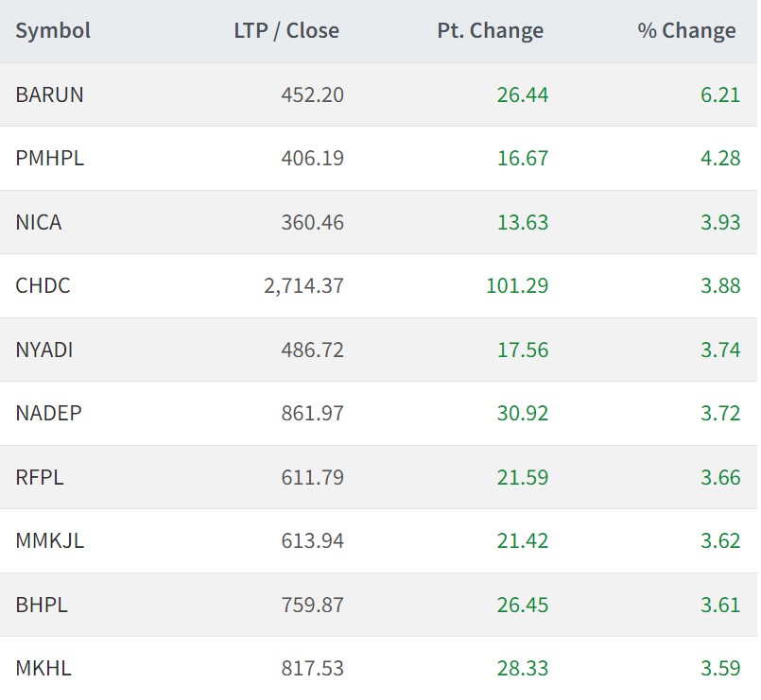Sort table by Symbol column header
This screenshot has width=761, height=700.
pos(53,30)
